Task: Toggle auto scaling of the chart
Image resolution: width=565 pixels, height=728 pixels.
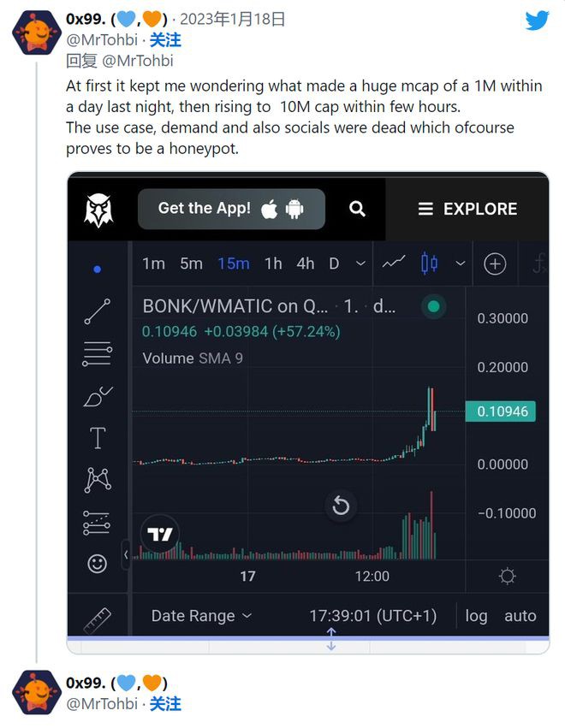Action: tap(521, 616)
